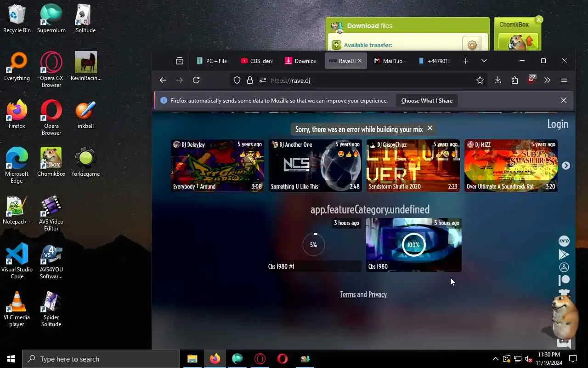Open Cbs 1980 #1 mix at 5%
This screenshot has width=588, height=368.
(314, 245)
